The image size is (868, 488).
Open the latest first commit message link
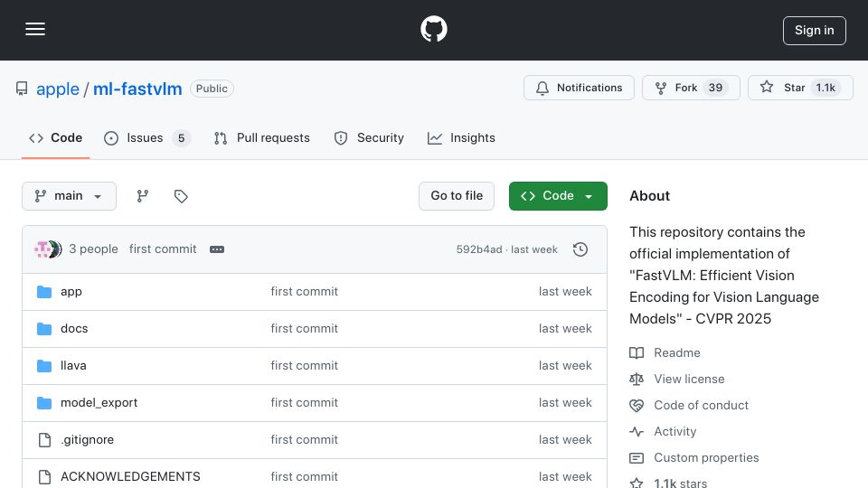(163, 249)
